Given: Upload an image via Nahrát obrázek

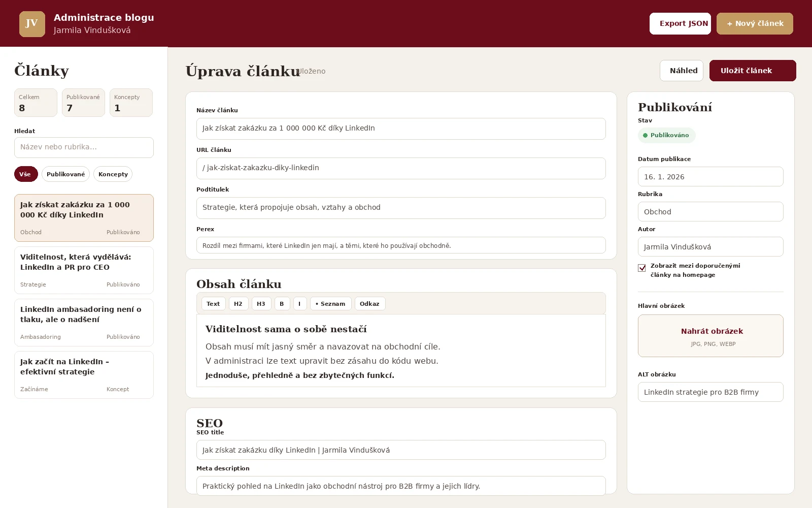Looking at the screenshot, I should [x=710, y=336].
